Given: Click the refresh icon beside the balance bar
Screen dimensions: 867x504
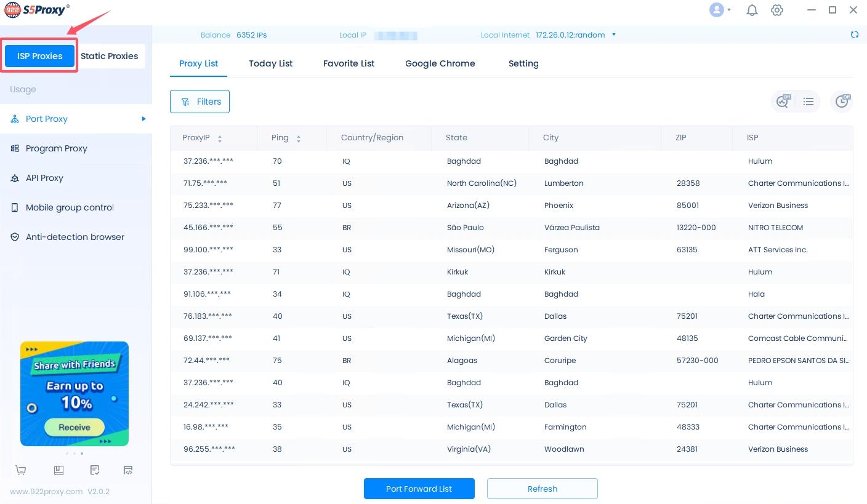Looking at the screenshot, I should click(x=855, y=34).
